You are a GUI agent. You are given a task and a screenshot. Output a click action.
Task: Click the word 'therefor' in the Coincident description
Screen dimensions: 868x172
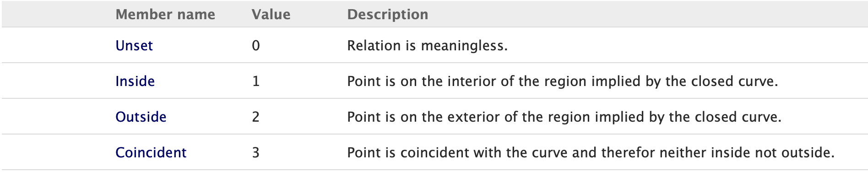click(629, 152)
